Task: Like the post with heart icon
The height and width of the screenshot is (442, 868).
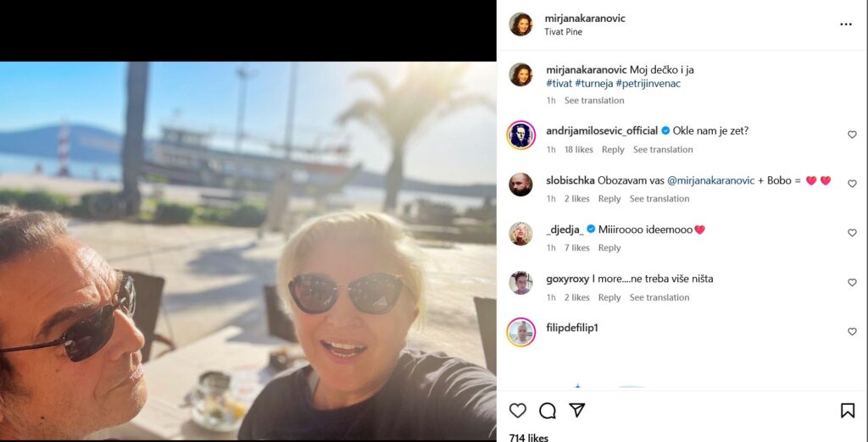Action: [517, 411]
